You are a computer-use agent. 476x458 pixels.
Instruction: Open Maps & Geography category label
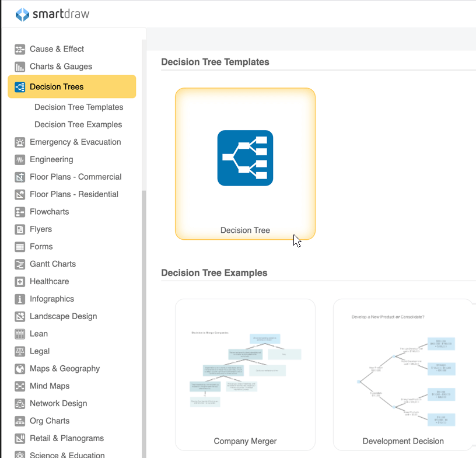tap(65, 369)
